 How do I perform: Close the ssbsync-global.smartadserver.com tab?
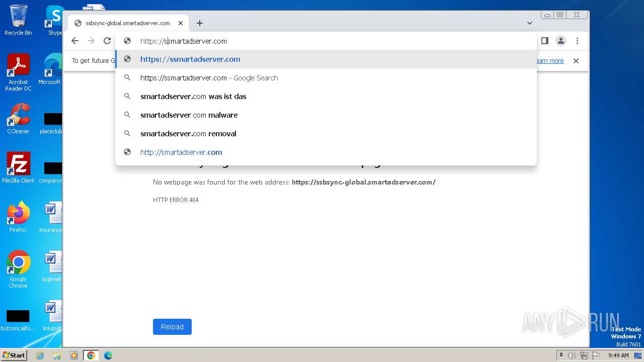tap(181, 23)
